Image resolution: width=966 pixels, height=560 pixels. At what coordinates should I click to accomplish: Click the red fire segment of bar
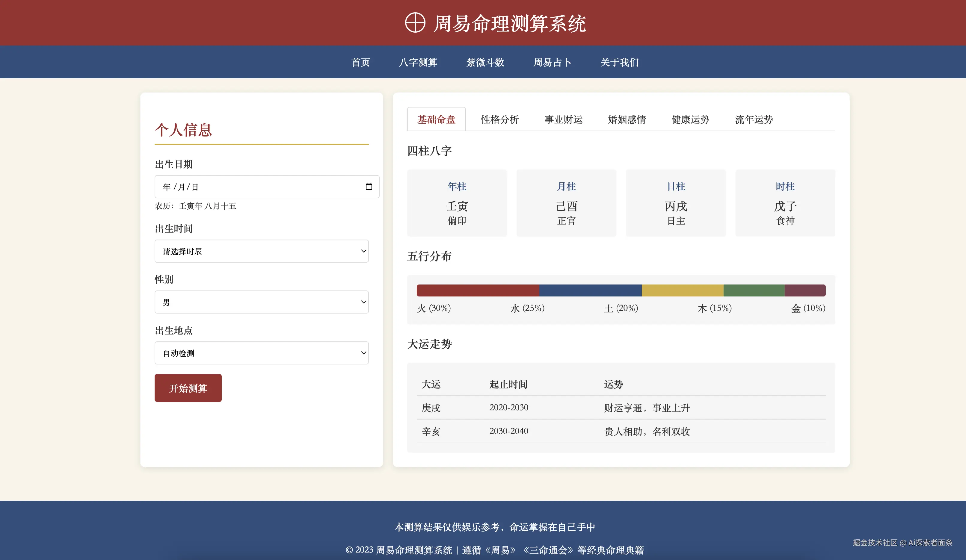tap(478, 290)
